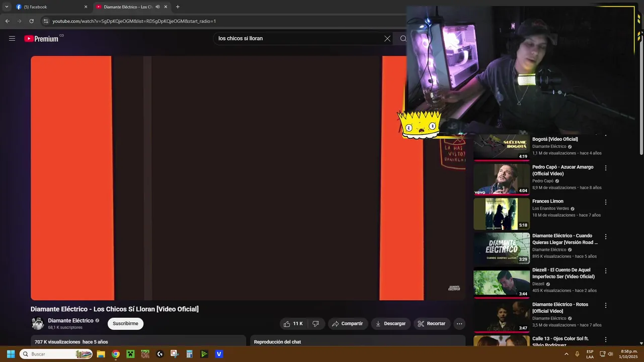Screen dimensions: 644x362
Task: Reload the page with the refresh icon
Action: tap(31, 21)
